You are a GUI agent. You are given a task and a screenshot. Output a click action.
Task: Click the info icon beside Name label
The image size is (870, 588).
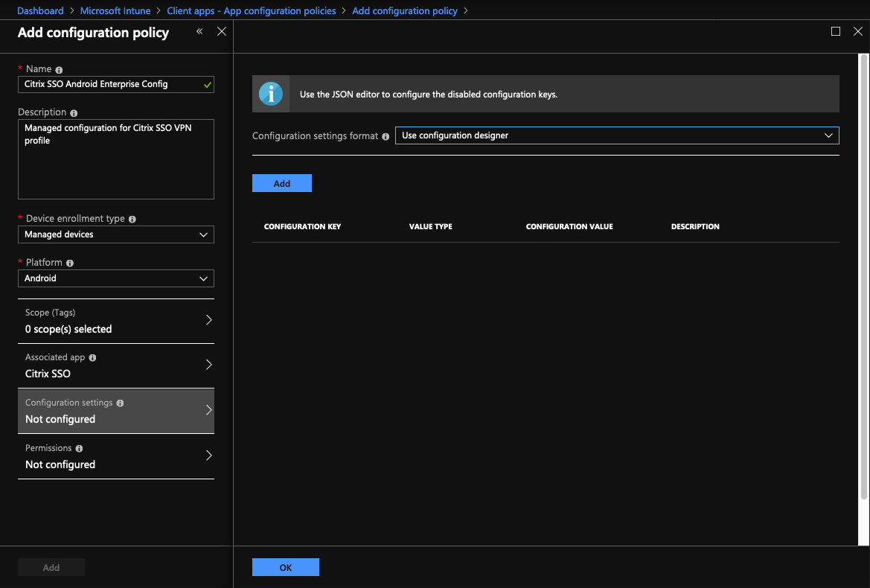click(x=60, y=69)
